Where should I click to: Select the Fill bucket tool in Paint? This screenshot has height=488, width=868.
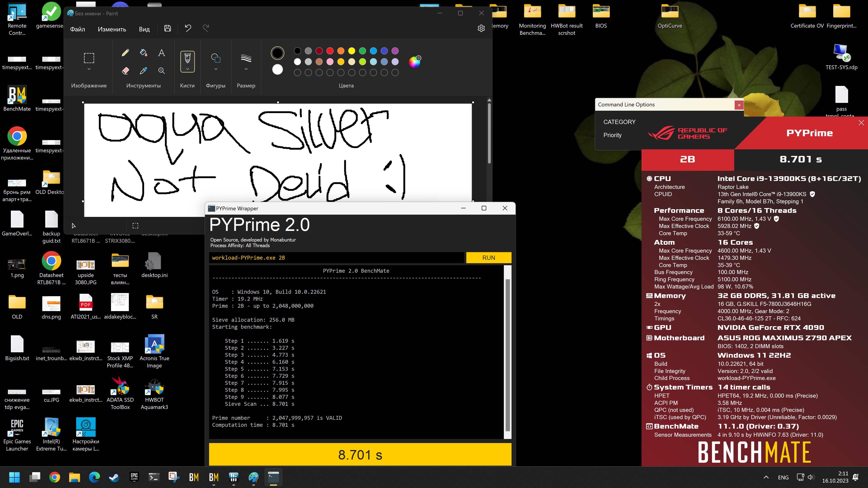pyautogui.click(x=143, y=53)
